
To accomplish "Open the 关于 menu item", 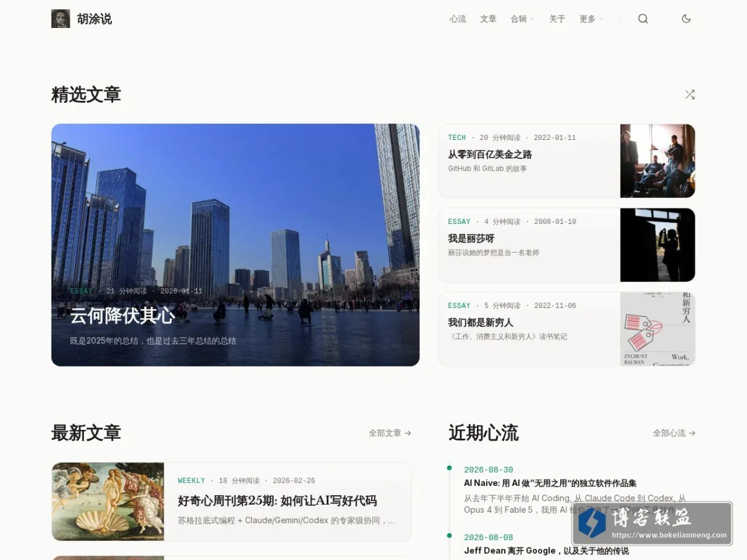I will coord(557,19).
